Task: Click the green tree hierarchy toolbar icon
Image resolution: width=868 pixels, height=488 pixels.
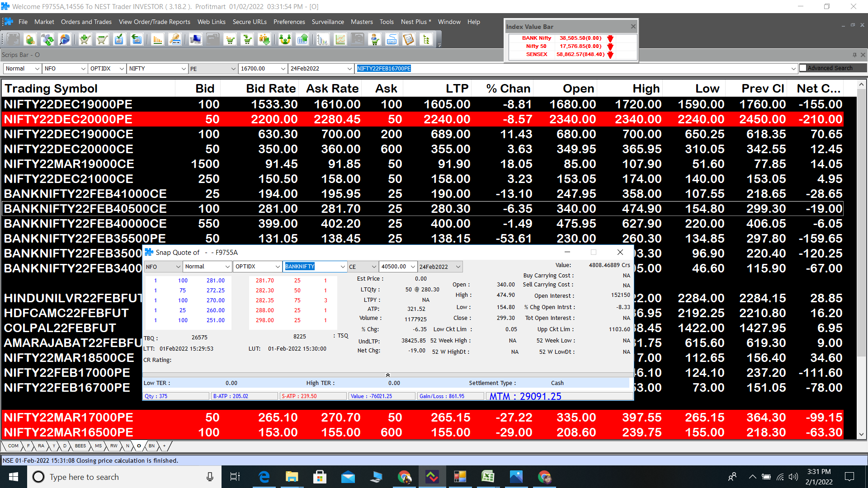Action: coord(426,40)
